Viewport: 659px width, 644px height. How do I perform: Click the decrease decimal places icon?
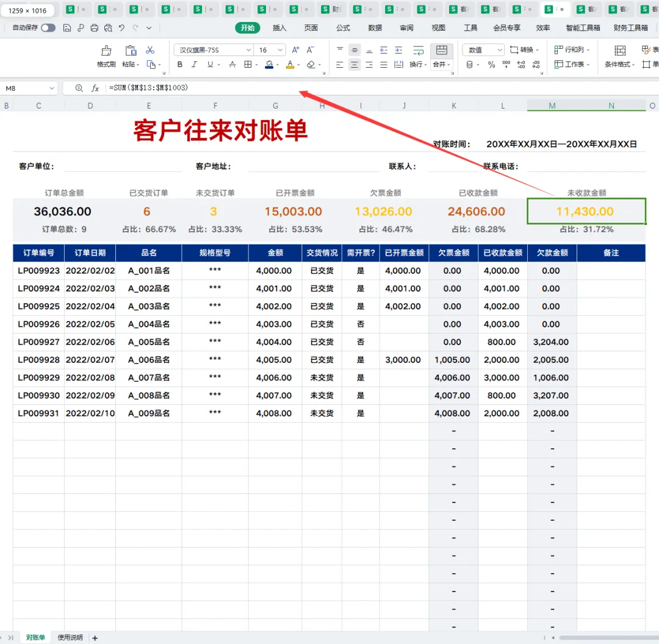coord(536,64)
